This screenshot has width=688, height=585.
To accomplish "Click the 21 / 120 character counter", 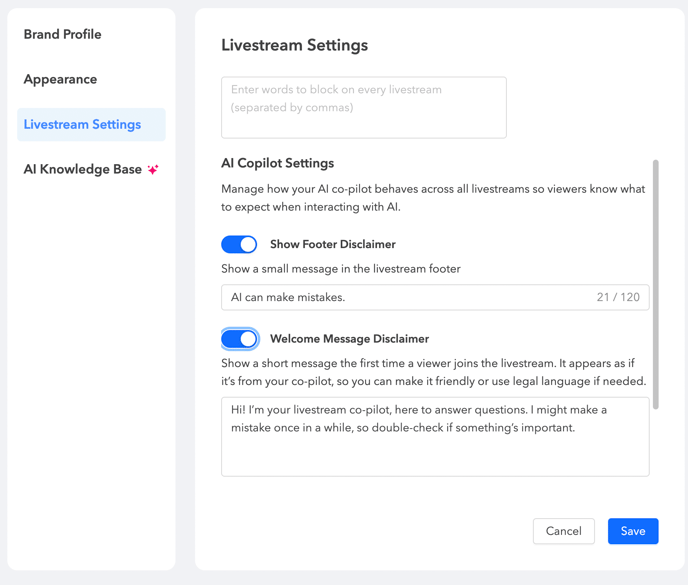I will tap(617, 297).
